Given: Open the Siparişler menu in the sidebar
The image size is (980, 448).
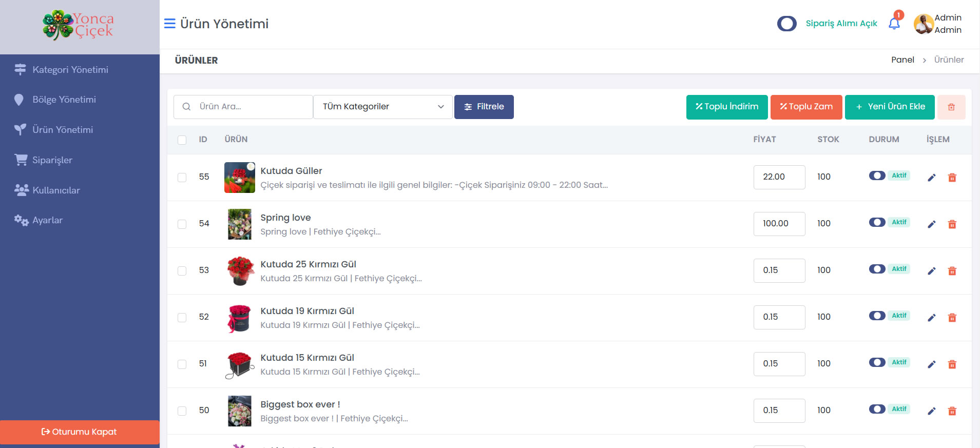Looking at the screenshot, I should (52, 160).
